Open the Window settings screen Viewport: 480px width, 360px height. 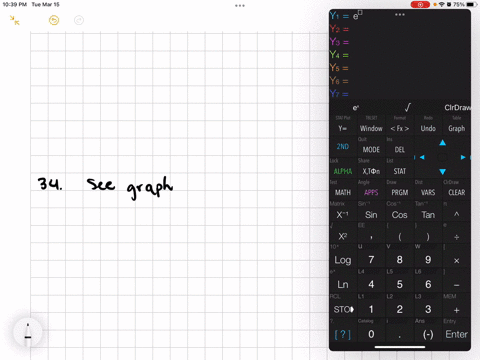371,128
